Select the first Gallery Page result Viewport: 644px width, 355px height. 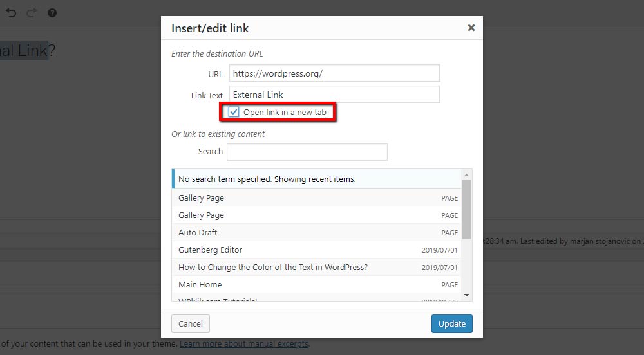coord(317,197)
